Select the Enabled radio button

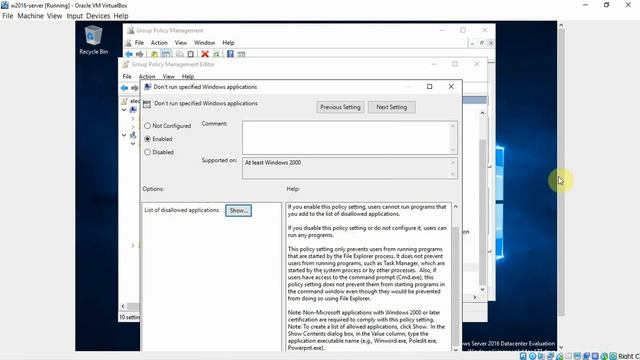147,139
